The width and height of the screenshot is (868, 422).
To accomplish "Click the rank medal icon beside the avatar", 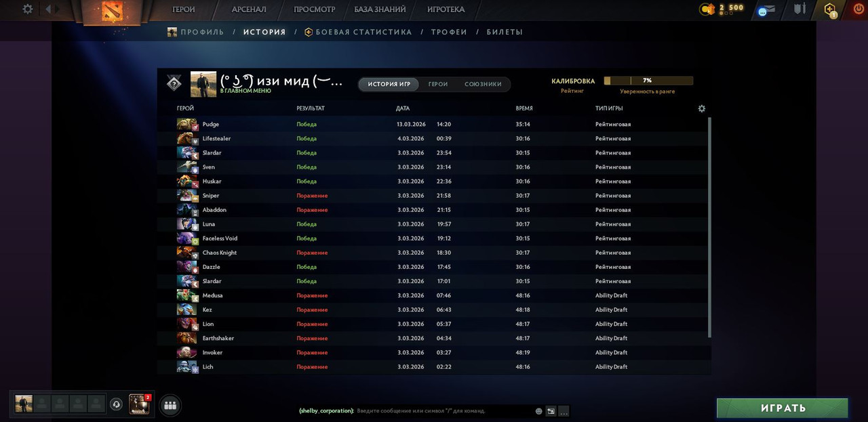I will 174,83.
